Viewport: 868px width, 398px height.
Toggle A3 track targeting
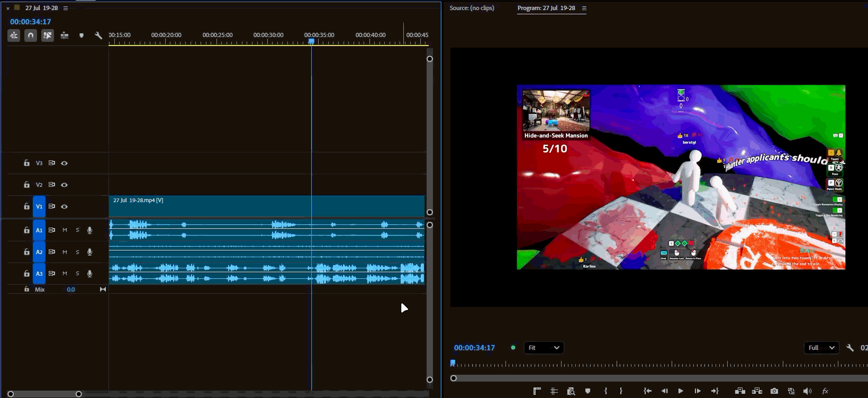(39, 274)
